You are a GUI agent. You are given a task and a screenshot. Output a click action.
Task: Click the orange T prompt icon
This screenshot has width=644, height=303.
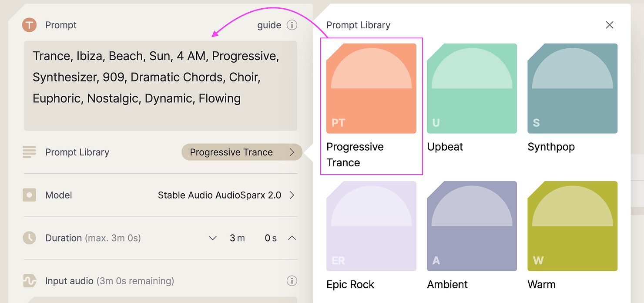pos(29,25)
